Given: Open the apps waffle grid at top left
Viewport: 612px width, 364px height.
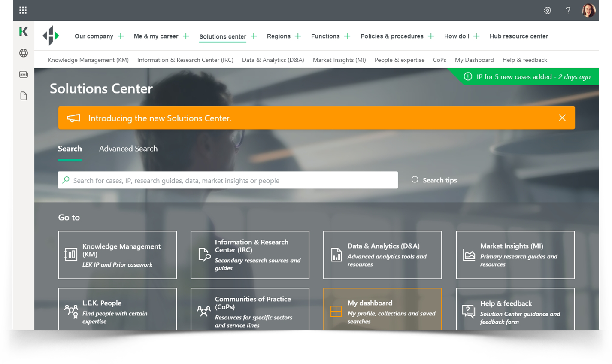Looking at the screenshot, I should 23,10.
